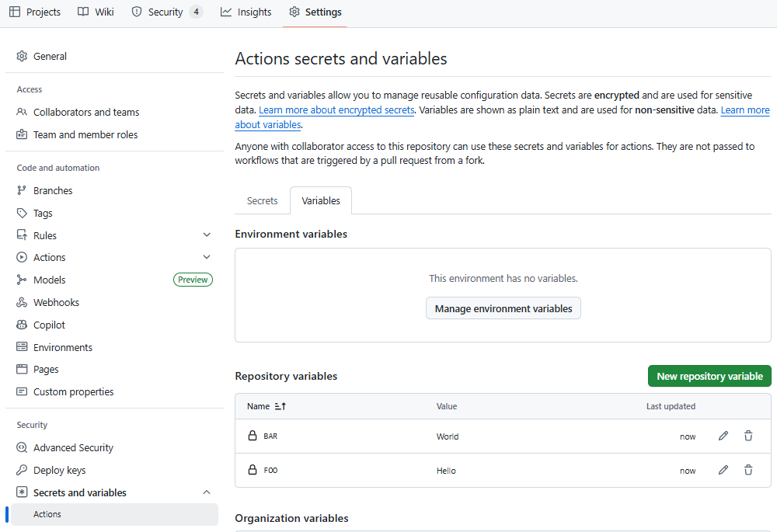The width and height of the screenshot is (777, 532).
Task: Click the Copilot icon in sidebar
Action: pyautogui.click(x=22, y=325)
